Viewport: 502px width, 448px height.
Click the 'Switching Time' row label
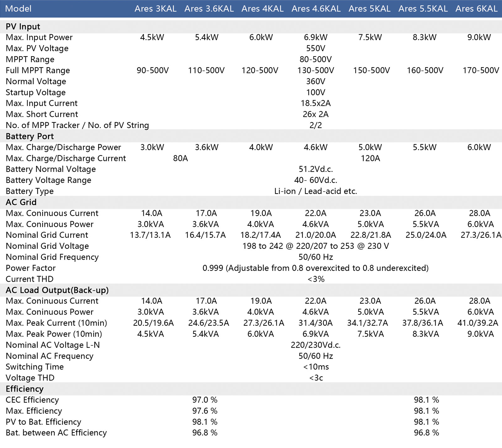click(x=35, y=367)
